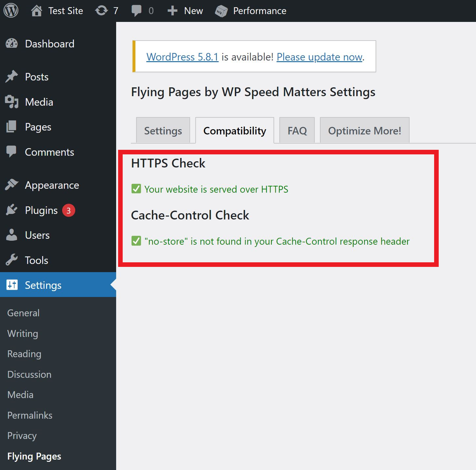Screen dimensions: 476x470
Task: Open the comments bubble icon in admin bar
Action: click(x=136, y=11)
